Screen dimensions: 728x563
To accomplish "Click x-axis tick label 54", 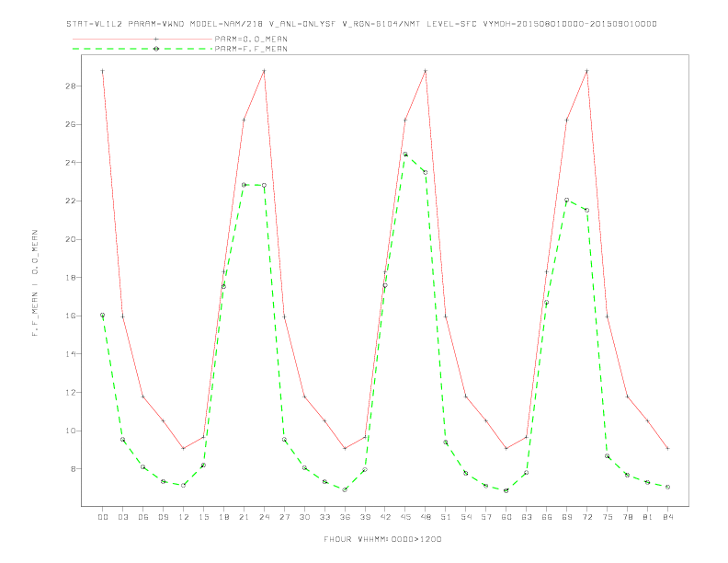I will click(x=466, y=517).
